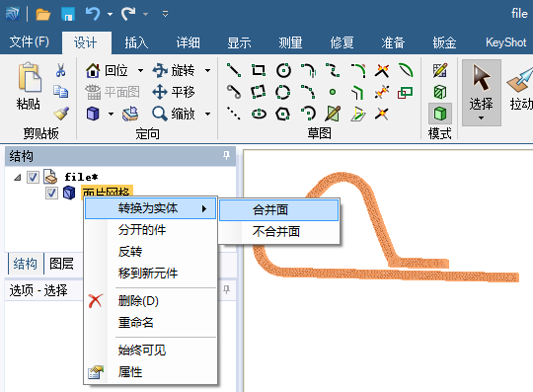
Task: Expand the cube view dropdown arrow
Action: tap(112, 114)
